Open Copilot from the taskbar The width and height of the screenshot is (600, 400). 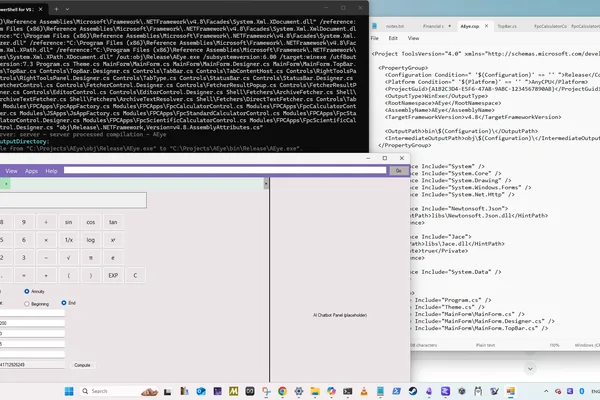331,391
